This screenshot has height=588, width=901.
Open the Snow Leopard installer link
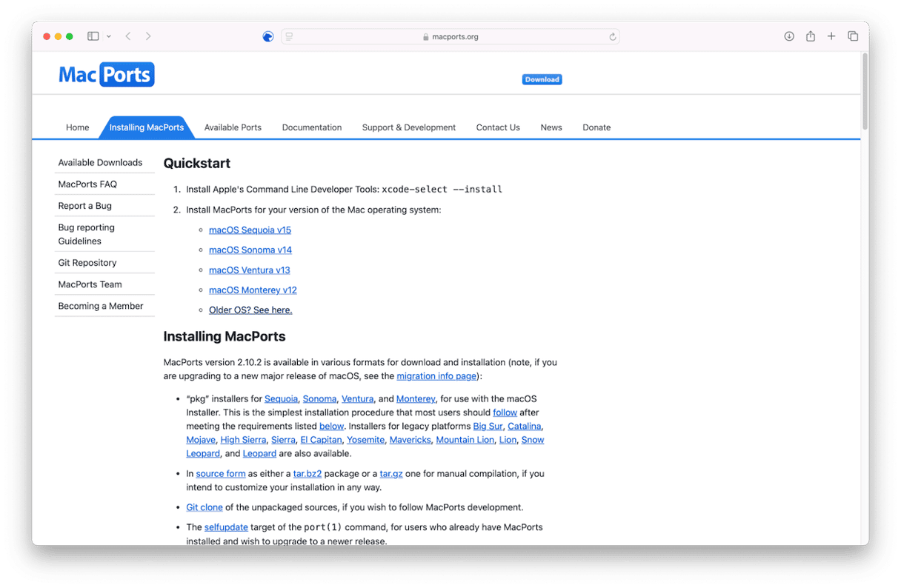pyautogui.click(x=532, y=440)
